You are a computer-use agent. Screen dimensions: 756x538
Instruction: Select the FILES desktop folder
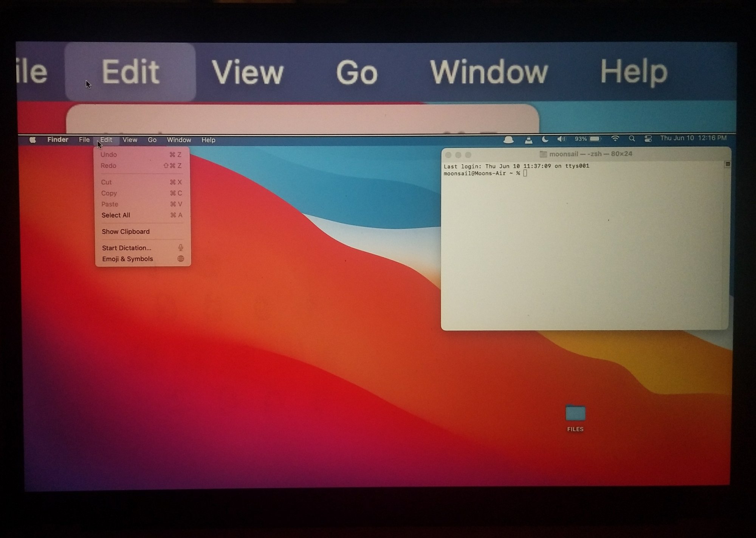[x=575, y=414]
